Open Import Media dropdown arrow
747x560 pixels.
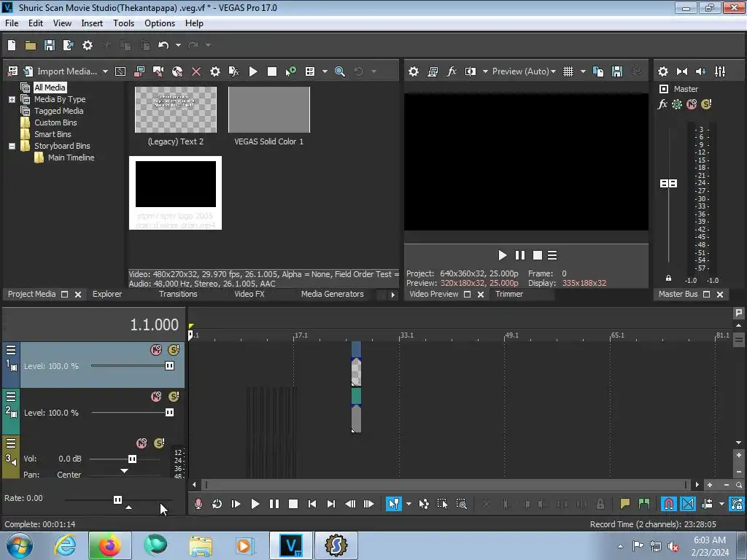click(105, 71)
